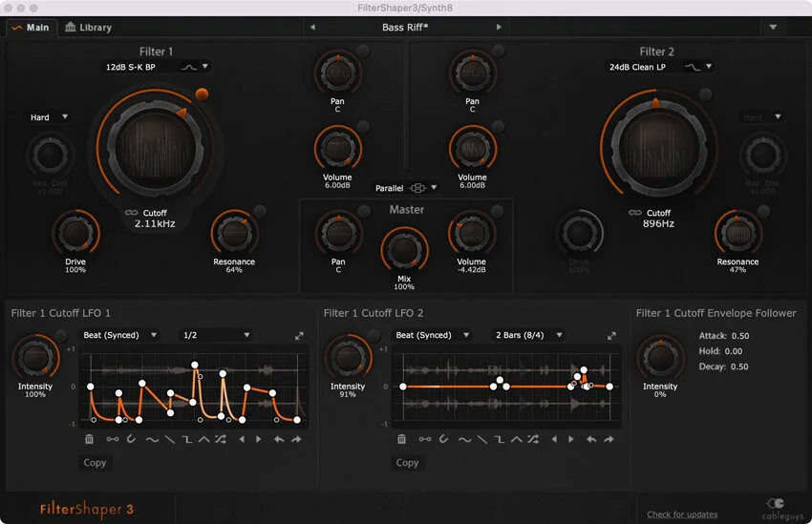
Task: Click the Filter 1 Drive knob
Action: coord(75,233)
